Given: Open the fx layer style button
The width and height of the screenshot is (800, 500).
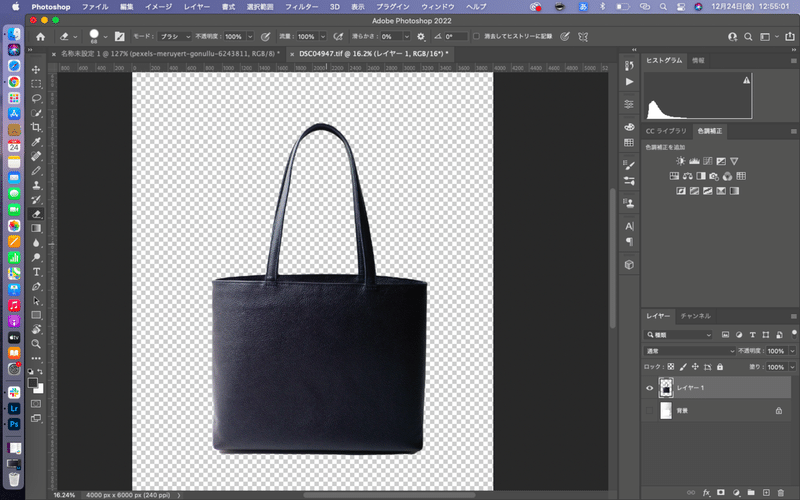Looking at the screenshot, I should click(705, 493).
